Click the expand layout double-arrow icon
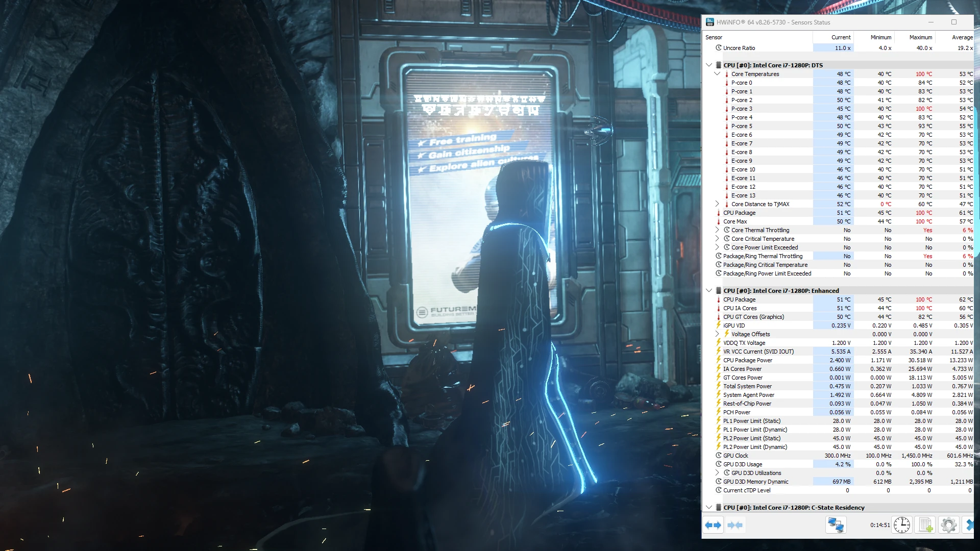980x551 pixels. 713,525
